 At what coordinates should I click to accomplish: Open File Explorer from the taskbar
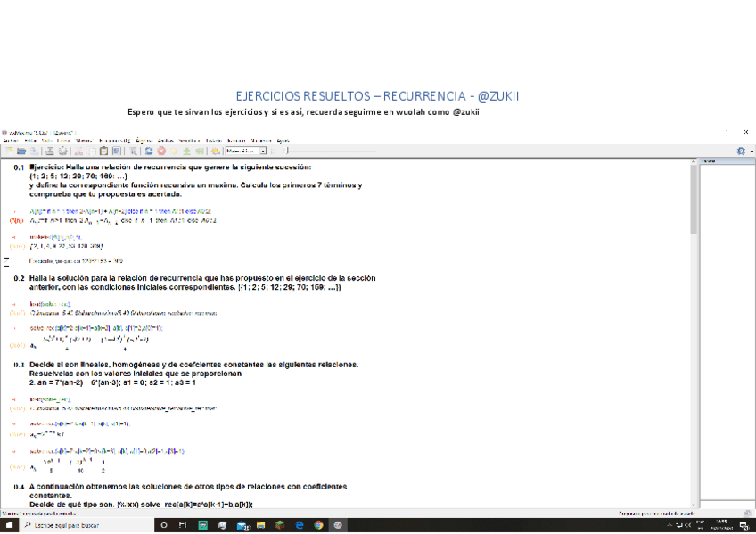261,525
